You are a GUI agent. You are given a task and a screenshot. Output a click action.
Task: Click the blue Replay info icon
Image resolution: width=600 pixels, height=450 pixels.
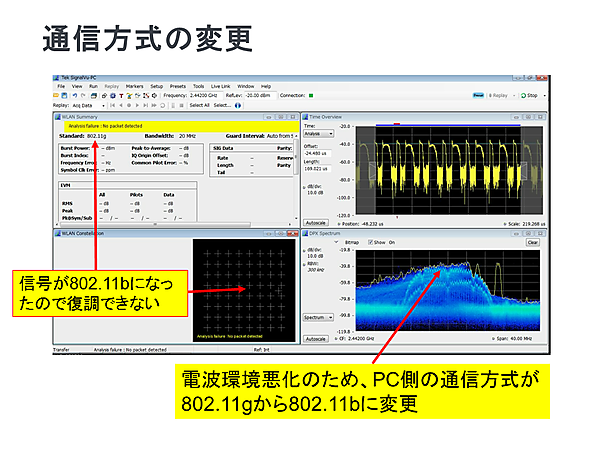tap(238, 105)
